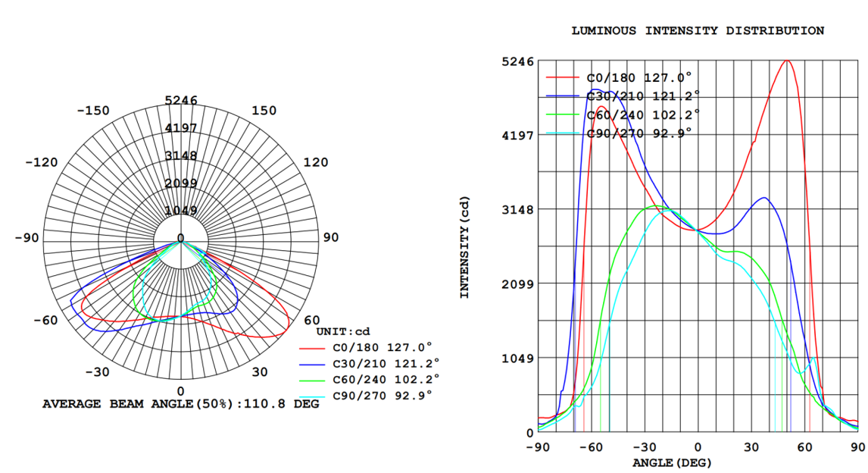This screenshot has height=473, width=868.
Task: Click the -60 tick on line chart x-axis
Action: 590,446
